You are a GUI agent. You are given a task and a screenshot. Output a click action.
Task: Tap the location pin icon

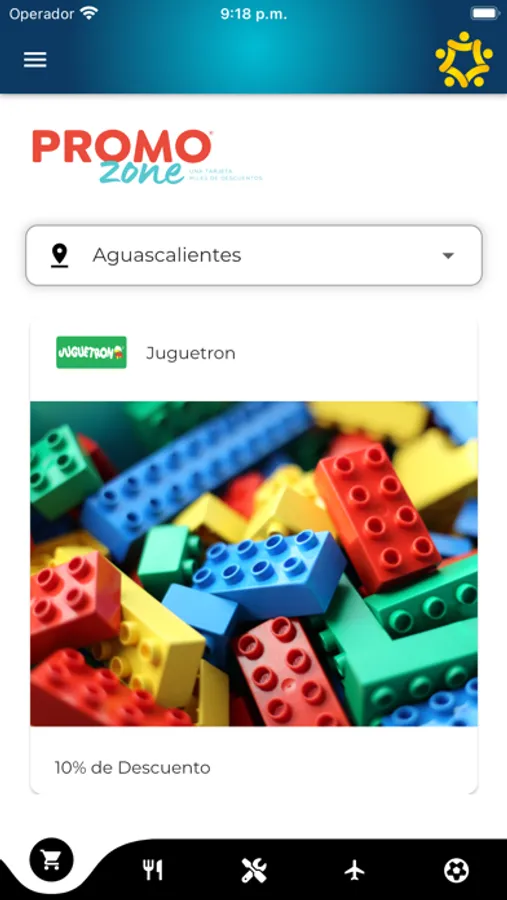click(59, 255)
